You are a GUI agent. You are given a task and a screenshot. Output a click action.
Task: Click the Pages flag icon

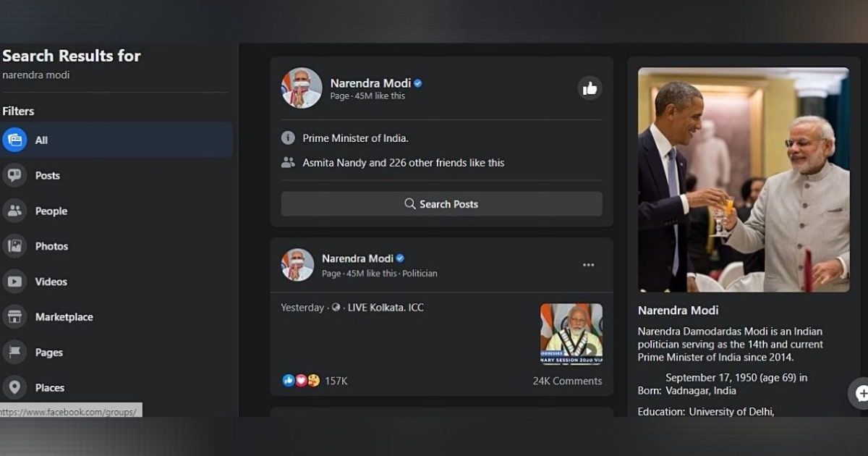(14, 352)
